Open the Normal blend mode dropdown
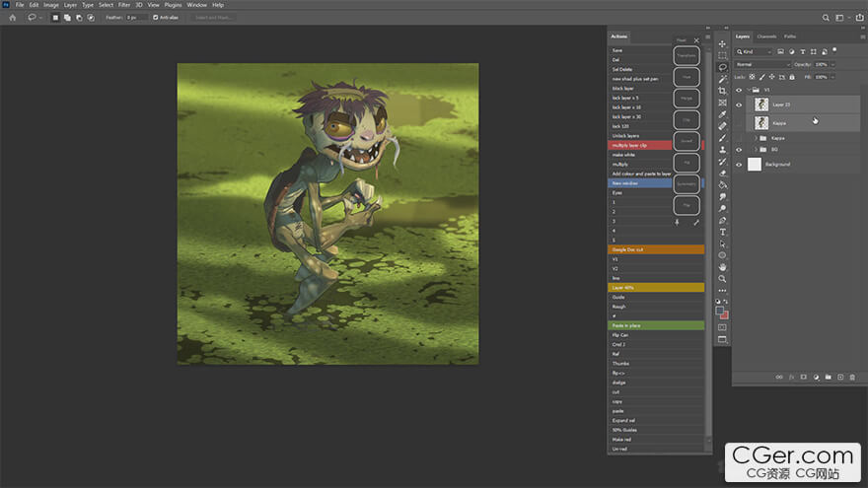868x488 pixels. point(762,65)
